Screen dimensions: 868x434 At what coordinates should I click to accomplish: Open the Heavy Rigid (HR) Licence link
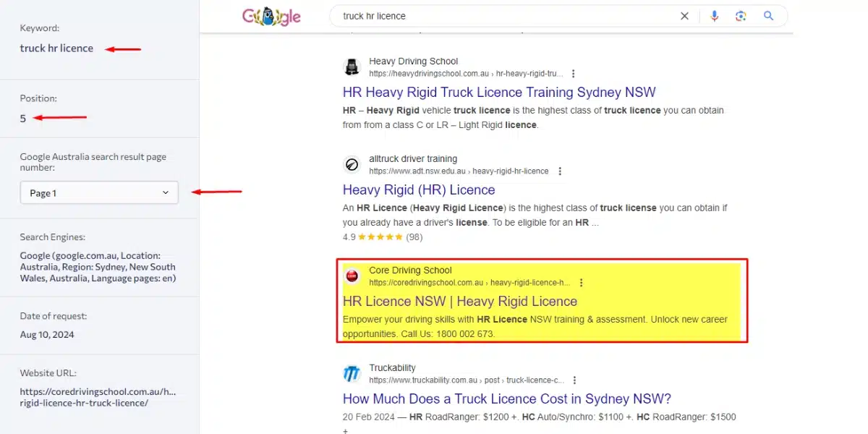point(419,190)
